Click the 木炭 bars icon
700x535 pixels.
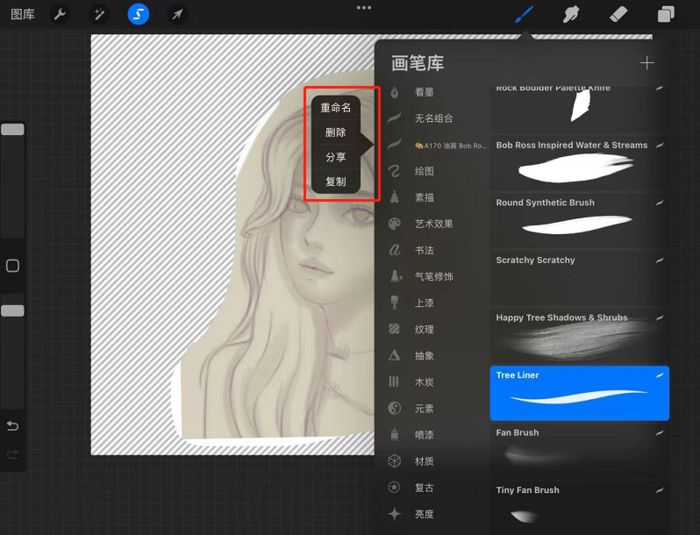point(393,382)
